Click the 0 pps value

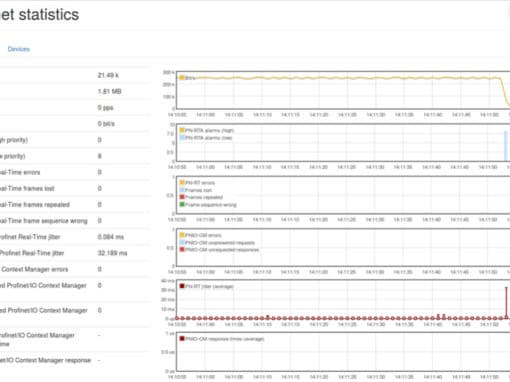pyautogui.click(x=105, y=108)
